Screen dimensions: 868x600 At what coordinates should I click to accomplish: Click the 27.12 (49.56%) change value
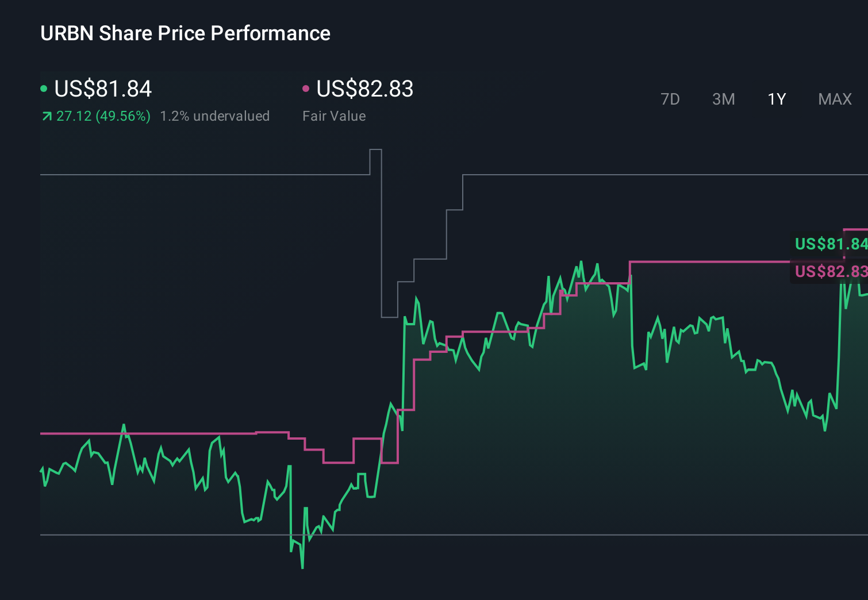coord(102,116)
